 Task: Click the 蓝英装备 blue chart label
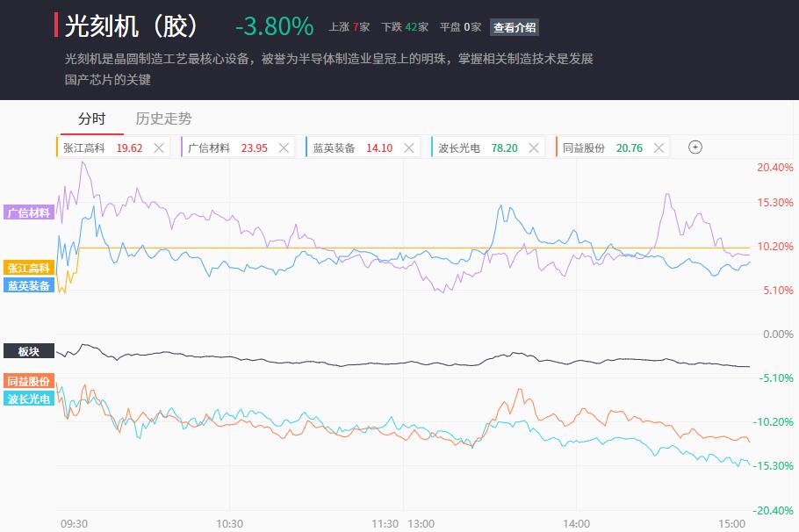coord(29,285)
